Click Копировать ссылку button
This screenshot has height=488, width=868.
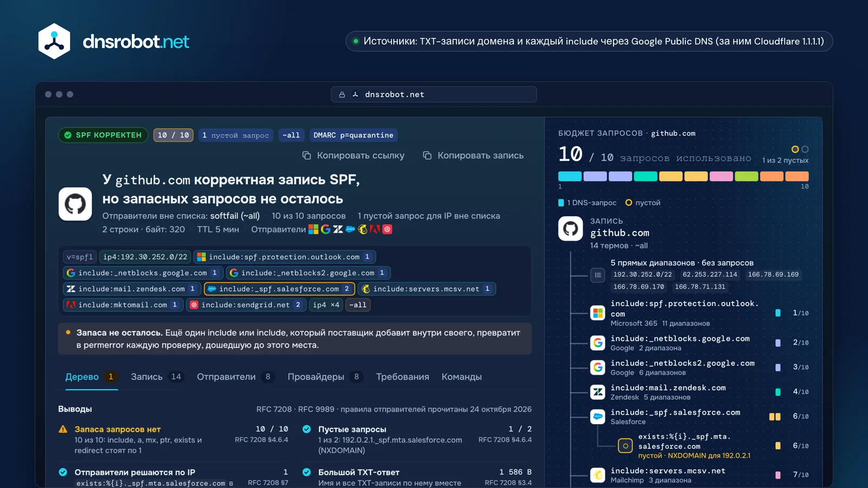(353, 156)
